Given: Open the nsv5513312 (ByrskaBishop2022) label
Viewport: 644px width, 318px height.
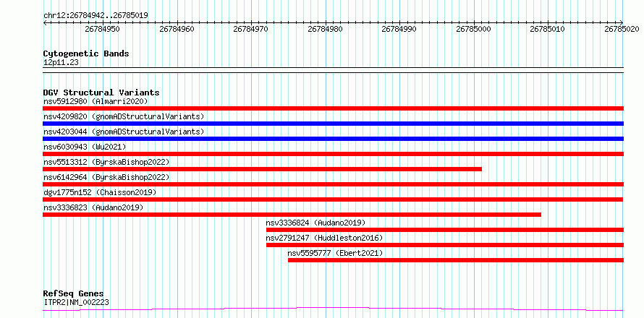Looking at the screenshot, I should tap(106, 162).
